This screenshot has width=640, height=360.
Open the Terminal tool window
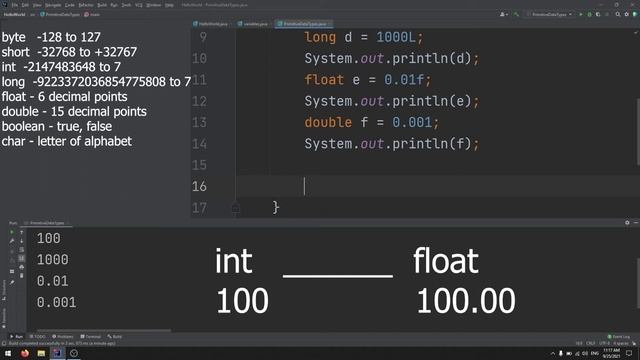coord(91,337)
